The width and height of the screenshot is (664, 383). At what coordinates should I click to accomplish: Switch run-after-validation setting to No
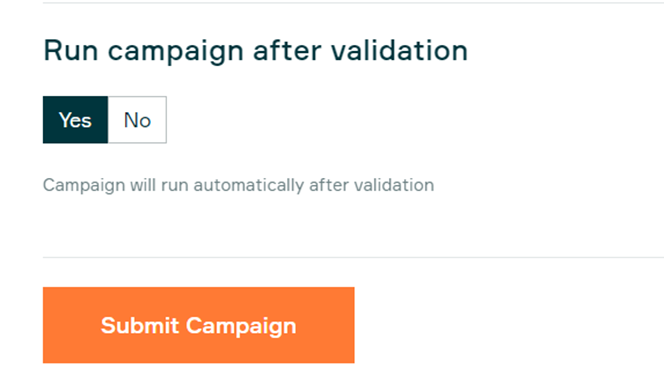pyautogui.click(x=137, y=120)
